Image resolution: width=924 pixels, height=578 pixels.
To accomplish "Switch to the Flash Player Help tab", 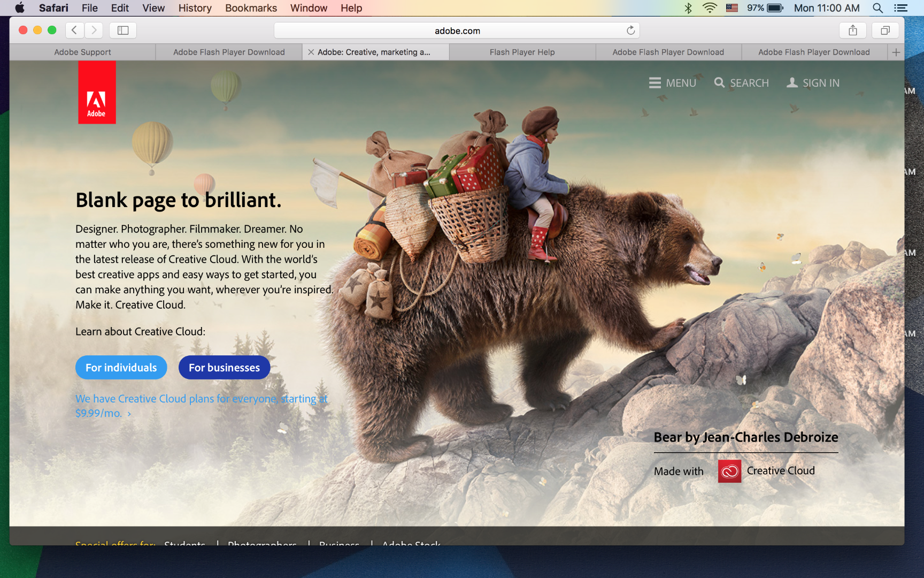I will tap(522, 52).
